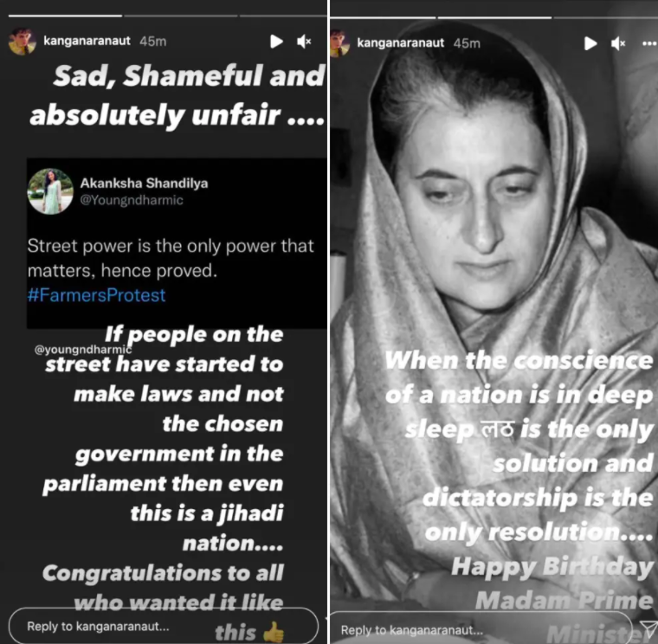This screenshot has height=644, width=658.
Task: Tap the @youngndharmic mention sticker
Action: (x=83, y=349)
